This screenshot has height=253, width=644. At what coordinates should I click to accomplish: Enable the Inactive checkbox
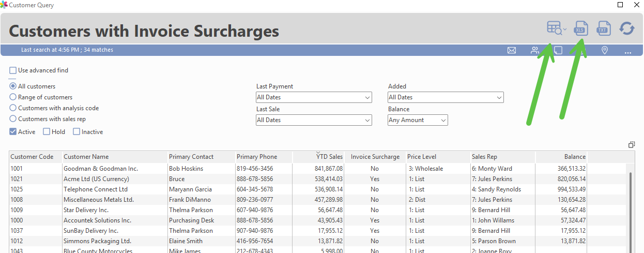76,132
